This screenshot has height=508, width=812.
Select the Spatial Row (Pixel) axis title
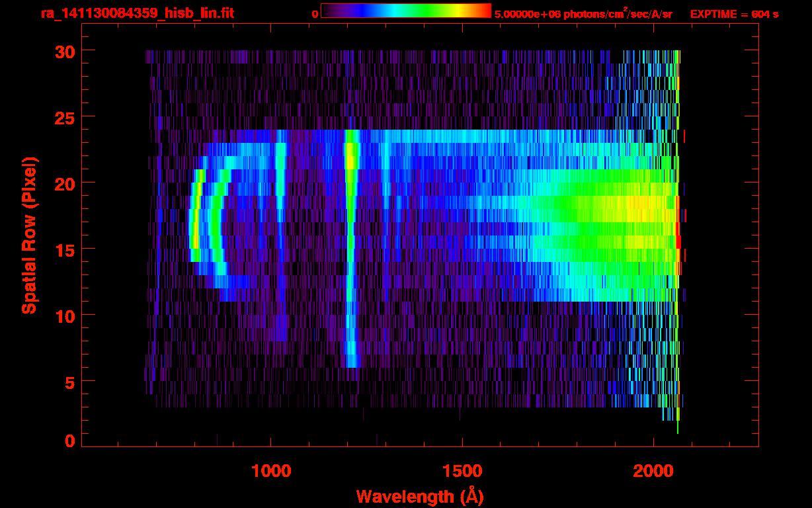click(x=29, y=235)
